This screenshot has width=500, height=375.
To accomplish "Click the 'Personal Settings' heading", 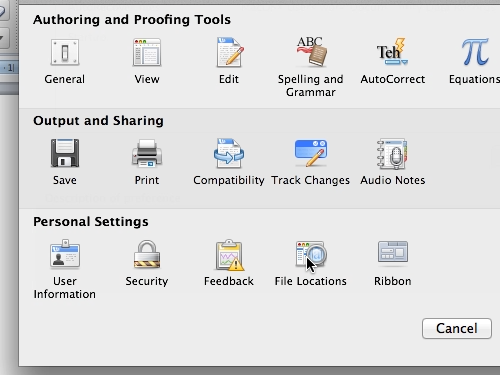I will coord(91,222).
